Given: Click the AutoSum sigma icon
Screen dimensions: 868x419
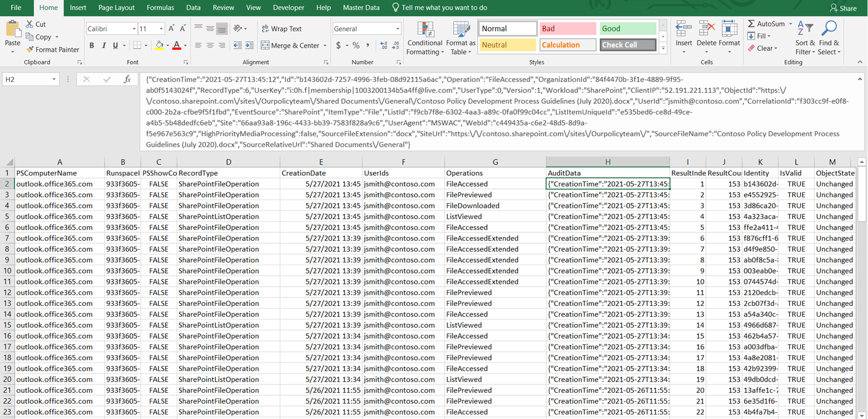Looking at the screenshot, I should [751, 24].
